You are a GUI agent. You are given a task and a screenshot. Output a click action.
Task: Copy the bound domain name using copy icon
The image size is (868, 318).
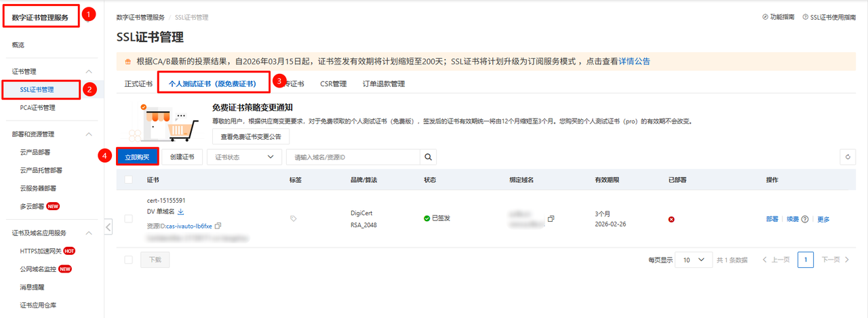(x=551, y=218)
